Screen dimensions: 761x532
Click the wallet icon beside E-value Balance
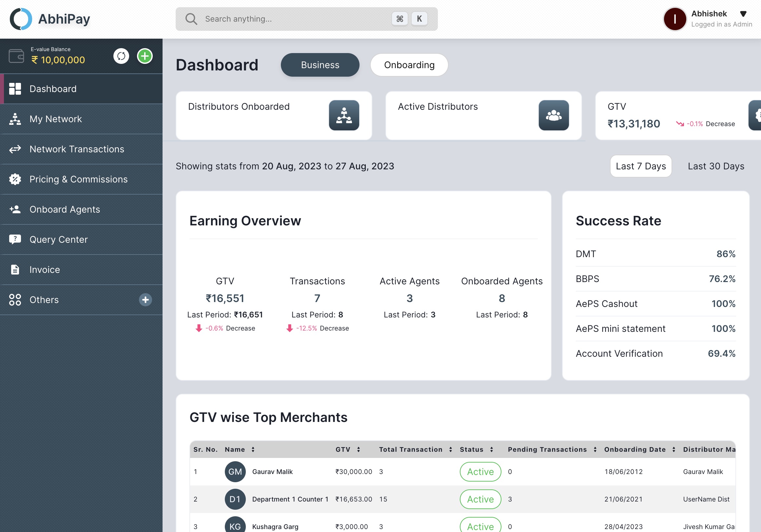pyautogui.click(x=16, y=56)
